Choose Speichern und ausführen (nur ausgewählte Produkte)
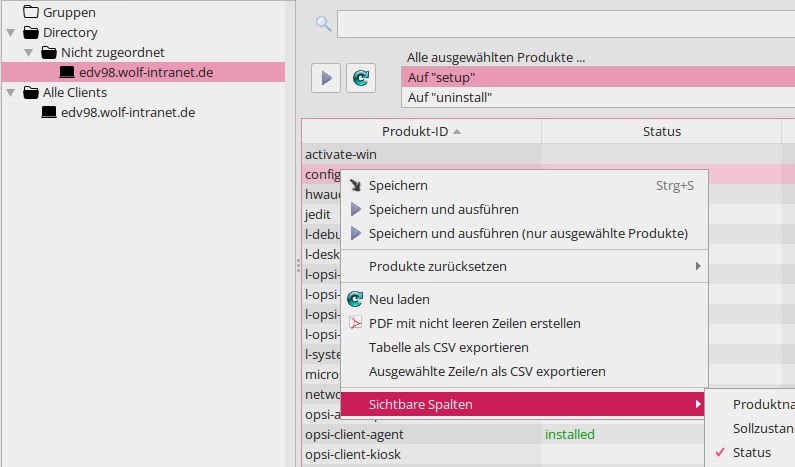This screenshot has width=795, height=467. click(x=524, y=233)
